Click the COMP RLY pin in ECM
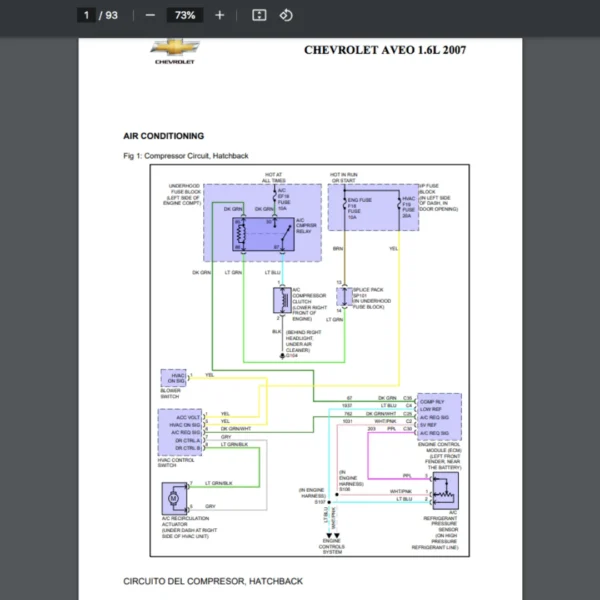 tap(432, 402)
